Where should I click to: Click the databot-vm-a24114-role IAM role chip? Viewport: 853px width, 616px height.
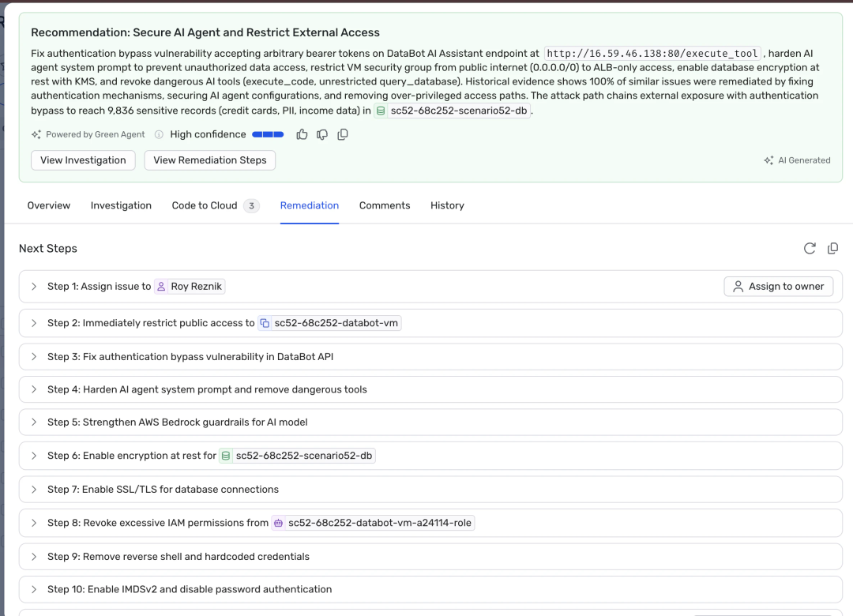point(373,523)
